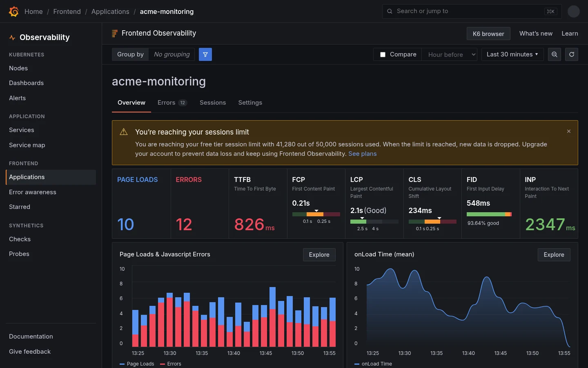
Task: Click the acme-monitoring page heading
Action: click(x=159, y=81)
